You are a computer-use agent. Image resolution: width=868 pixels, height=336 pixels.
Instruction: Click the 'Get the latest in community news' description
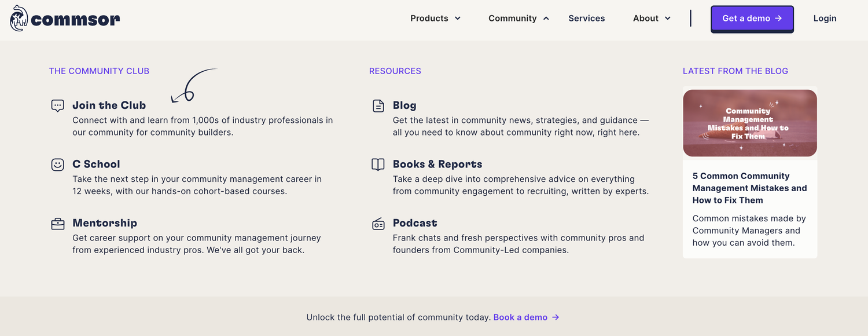(x=521, y=126)
